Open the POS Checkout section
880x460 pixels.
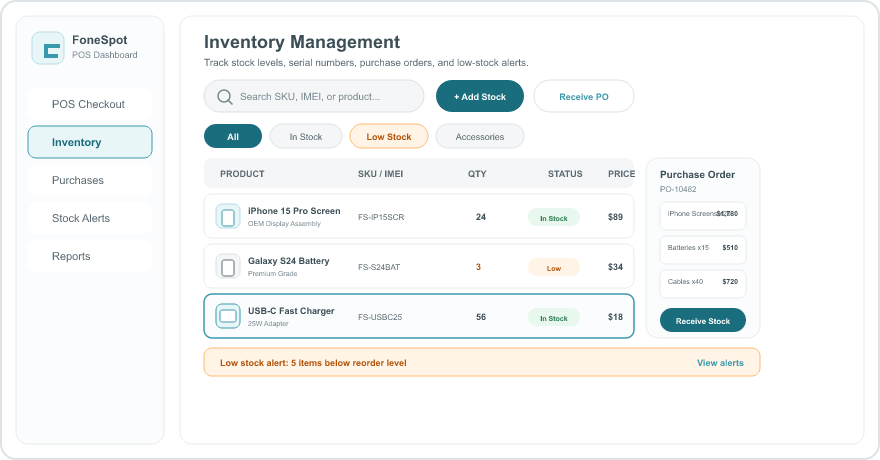[x=90, y=104]
